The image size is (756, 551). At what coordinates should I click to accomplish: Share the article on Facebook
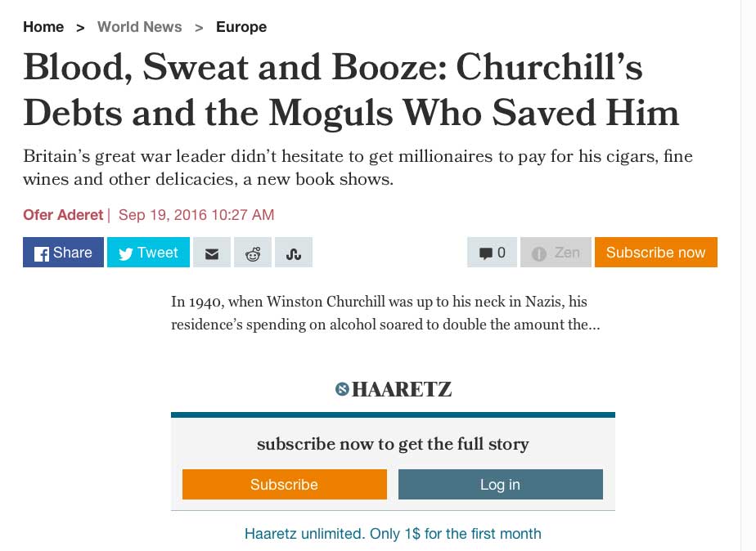[x=63, y=253]
